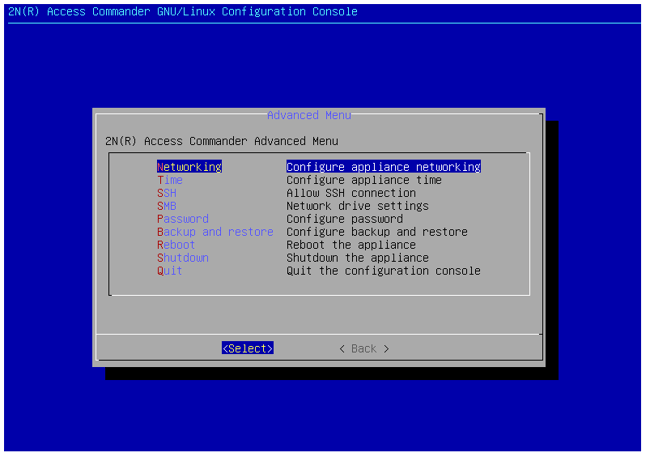Click 'Configure appliance time' description
The width and height of the screenshot is (650, 457).
click(x=364, y=180)
